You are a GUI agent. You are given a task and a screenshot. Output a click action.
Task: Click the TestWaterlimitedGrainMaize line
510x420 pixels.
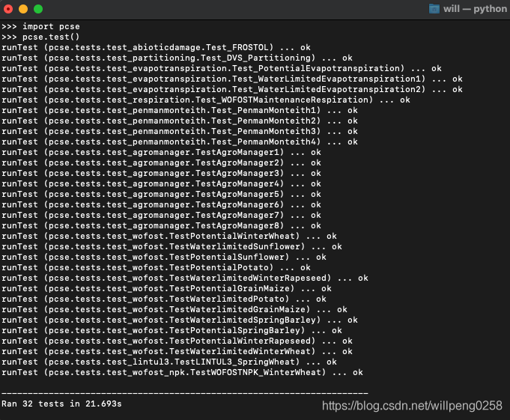click(x=174, y=309)
